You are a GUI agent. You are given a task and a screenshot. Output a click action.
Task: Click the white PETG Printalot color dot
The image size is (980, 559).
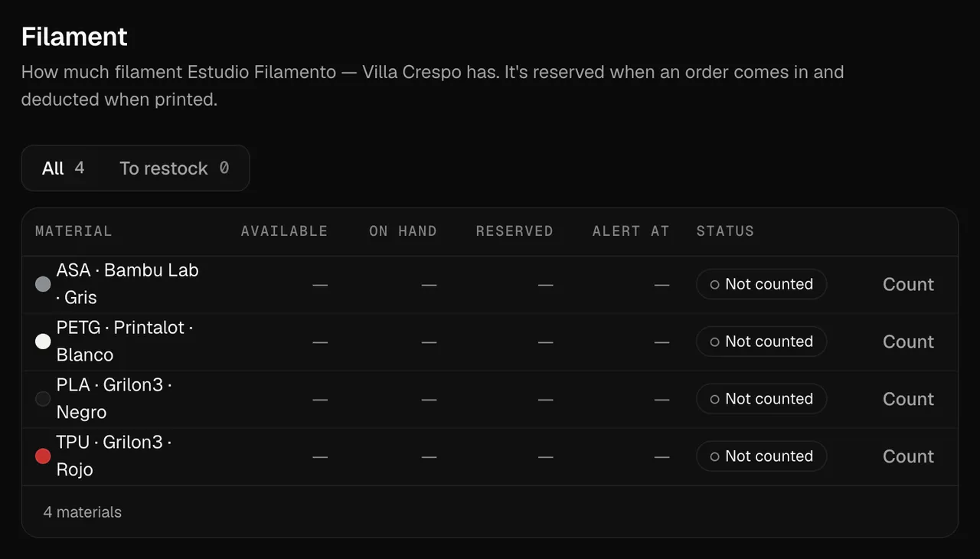click(43, 342)
